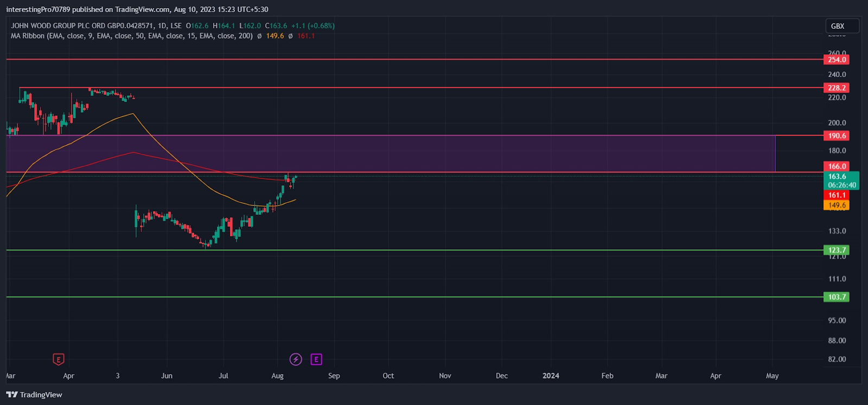Click the JOHN WOOD GROUP PLC symbol title
The height and width of the screenshot is (405, 868).
point(82,25)
